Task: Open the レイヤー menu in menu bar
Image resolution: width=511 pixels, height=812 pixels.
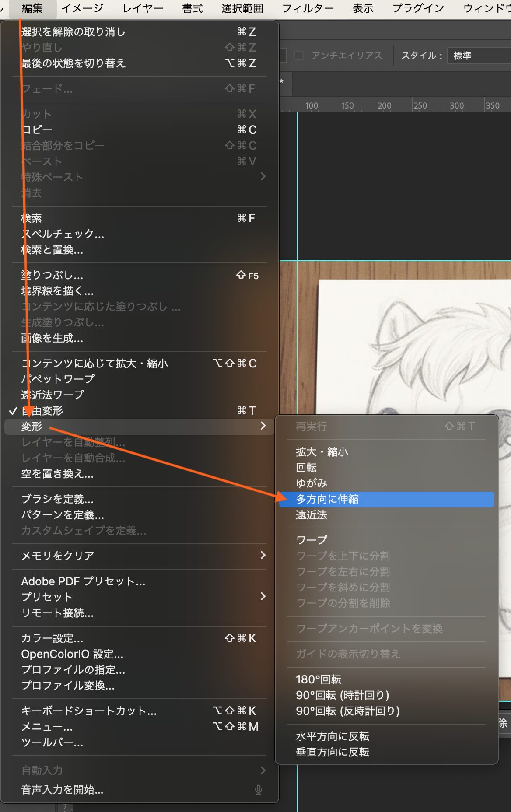Action: 143,8
